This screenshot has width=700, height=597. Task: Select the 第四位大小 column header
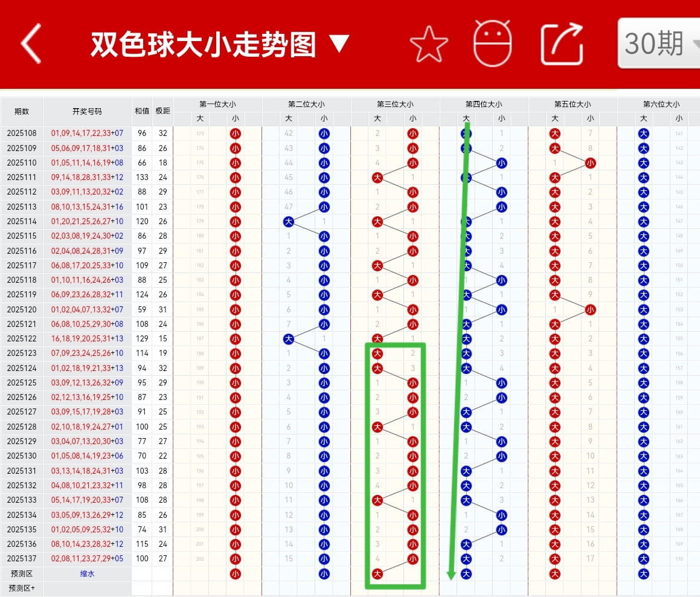tap(484, 103)
